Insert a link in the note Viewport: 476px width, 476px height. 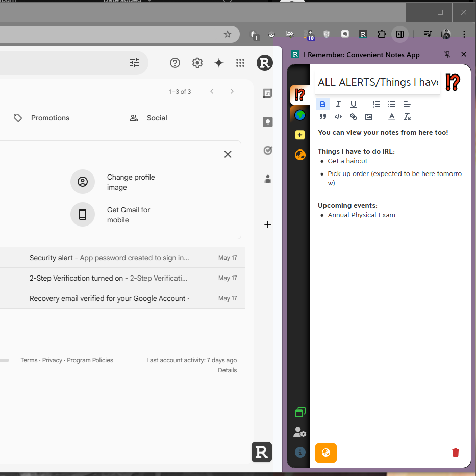354,117
